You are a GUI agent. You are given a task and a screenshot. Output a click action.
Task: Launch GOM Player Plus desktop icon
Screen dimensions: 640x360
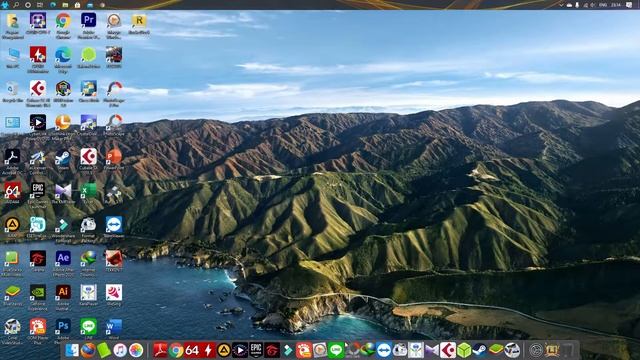coord(38,327)
